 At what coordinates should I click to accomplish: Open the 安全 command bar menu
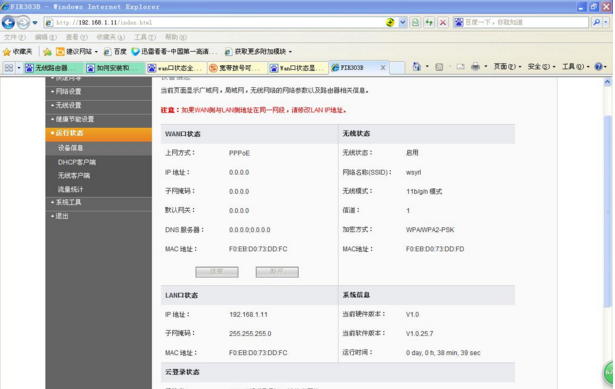(x=541, y=67)
